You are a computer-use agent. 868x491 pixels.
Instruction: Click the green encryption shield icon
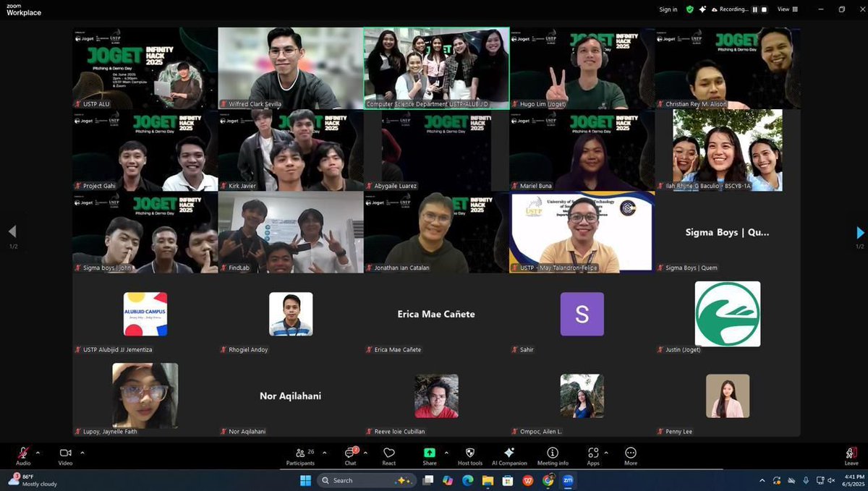[689, 9]
